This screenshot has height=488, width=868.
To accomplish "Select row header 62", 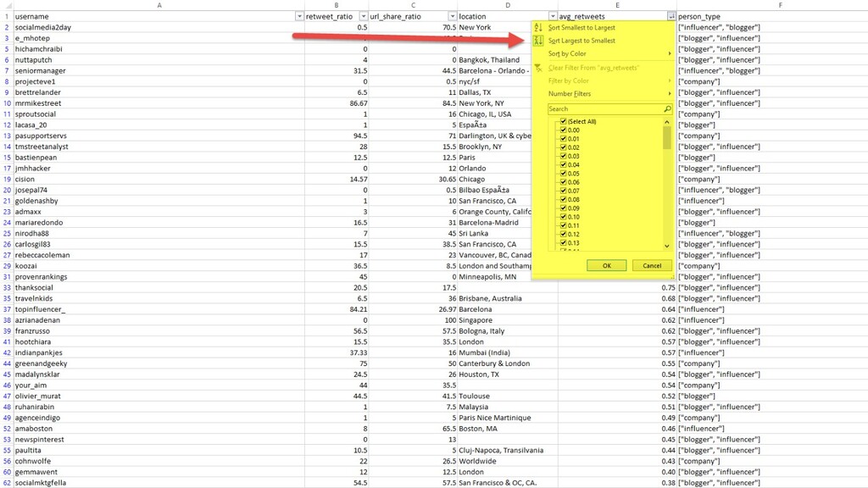I will (x=7, y=482).
